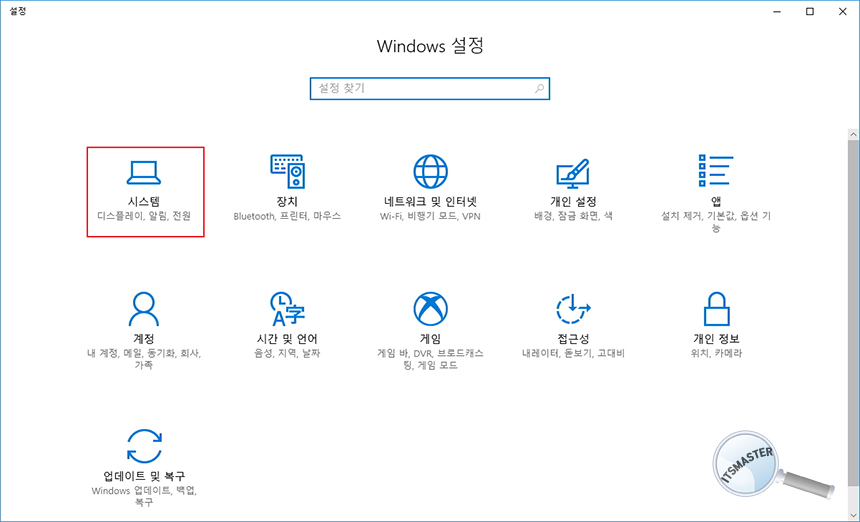This screenshot has width=860, height=522.
Task: Click the 업데이트 및 복구 label
Action: click(144, 476)
